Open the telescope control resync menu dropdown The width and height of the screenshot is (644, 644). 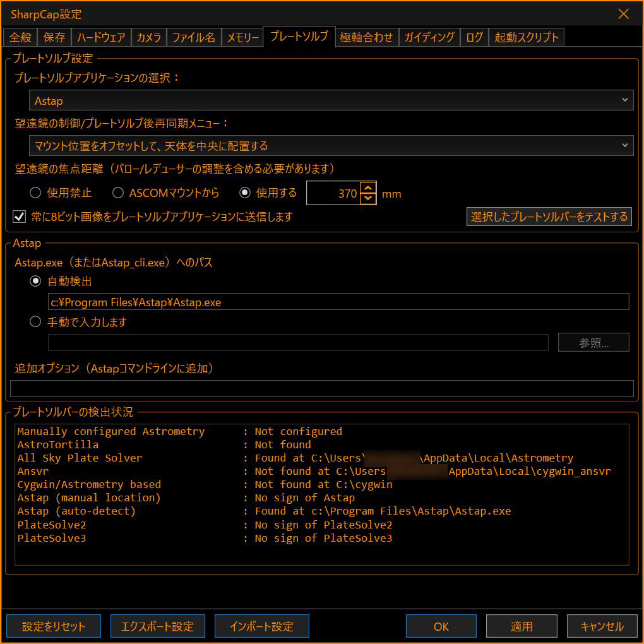(331, 146)
